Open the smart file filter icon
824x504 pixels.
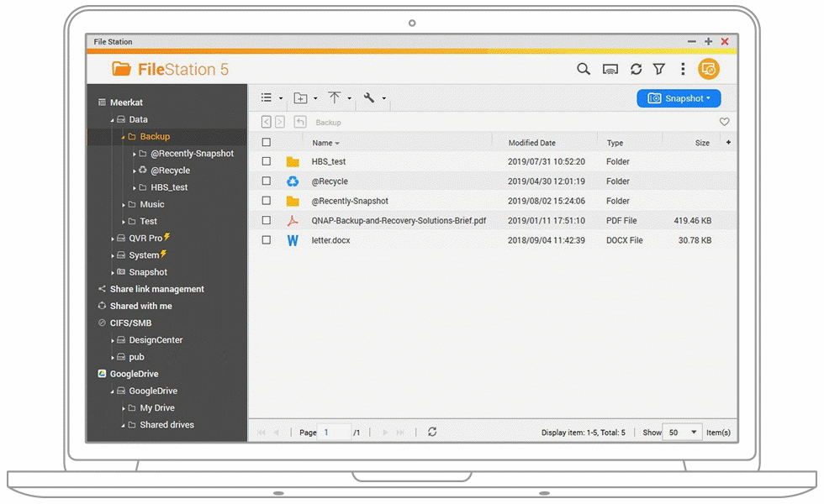(659, 70)
